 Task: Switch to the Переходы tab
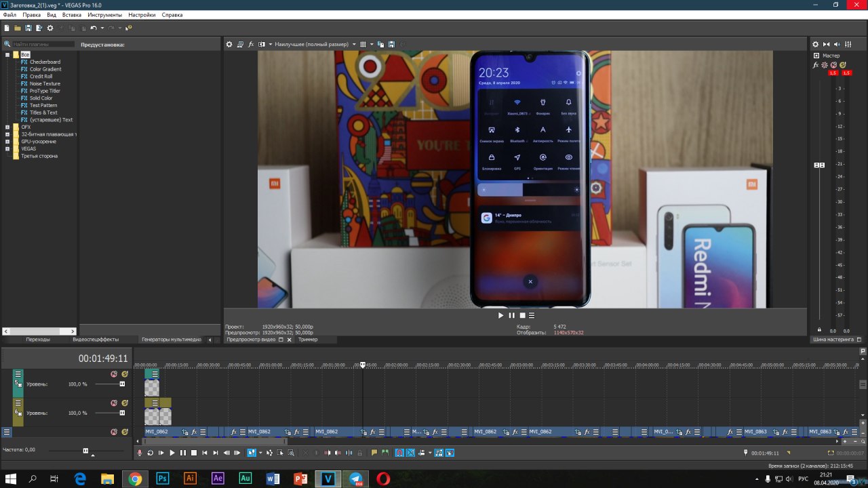coord(38,340)
